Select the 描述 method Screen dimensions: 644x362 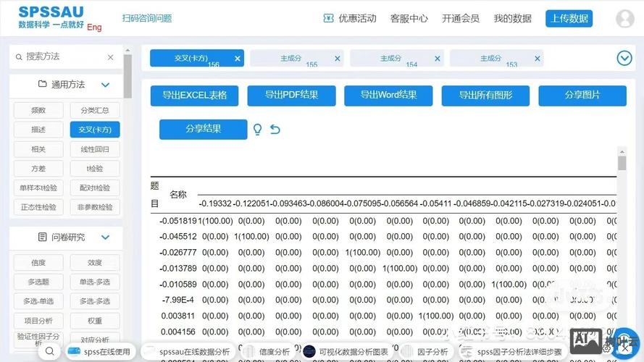(38, 130)
